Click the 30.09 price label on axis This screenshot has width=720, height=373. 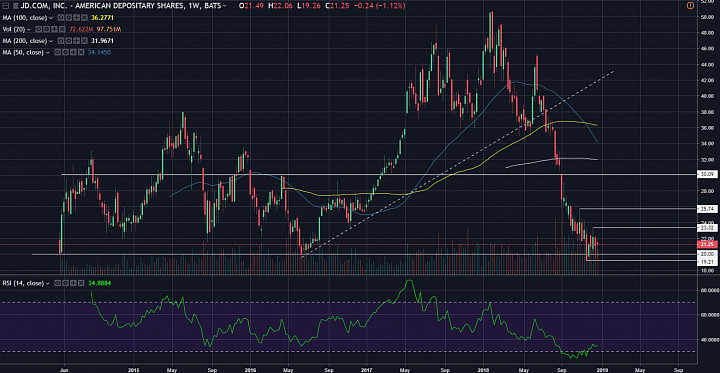708,175
